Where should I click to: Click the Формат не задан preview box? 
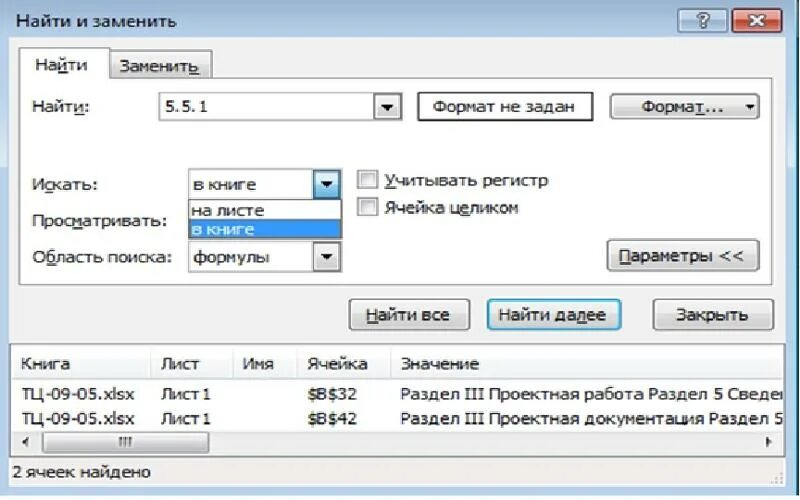[x=505, y=107]
